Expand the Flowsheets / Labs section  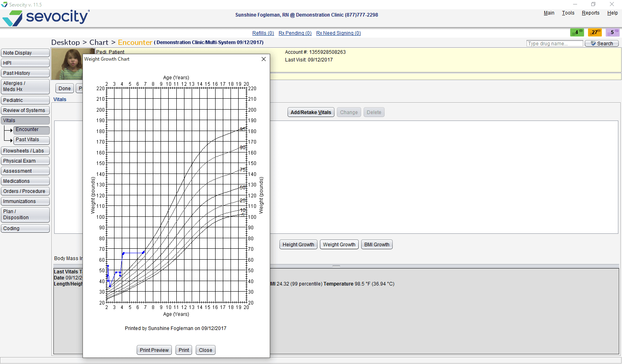(25, 151)
